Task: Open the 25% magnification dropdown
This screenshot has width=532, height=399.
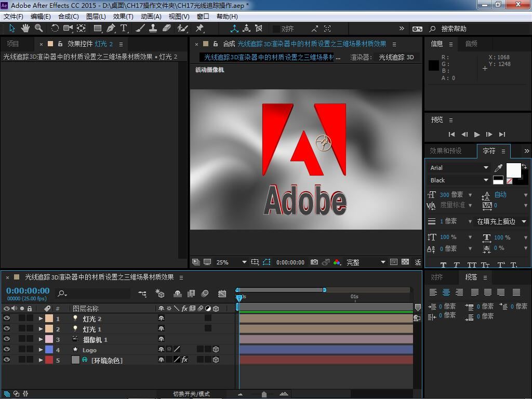Action: click(231, 262)
